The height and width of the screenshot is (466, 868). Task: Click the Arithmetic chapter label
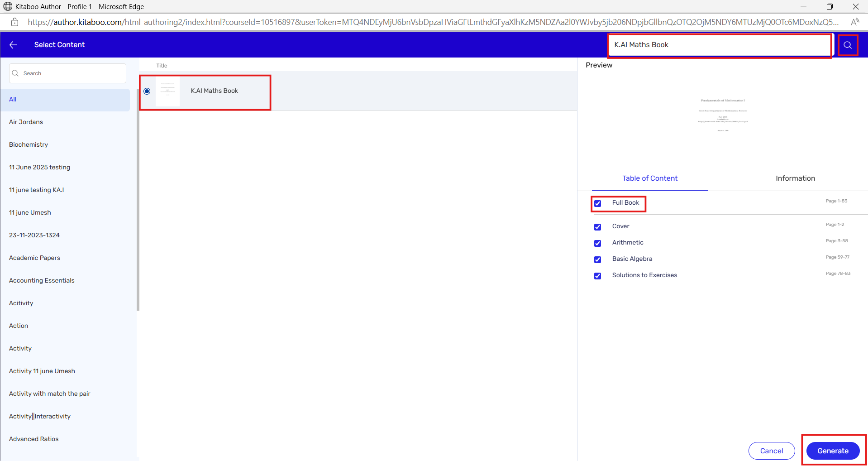(628, 243)
